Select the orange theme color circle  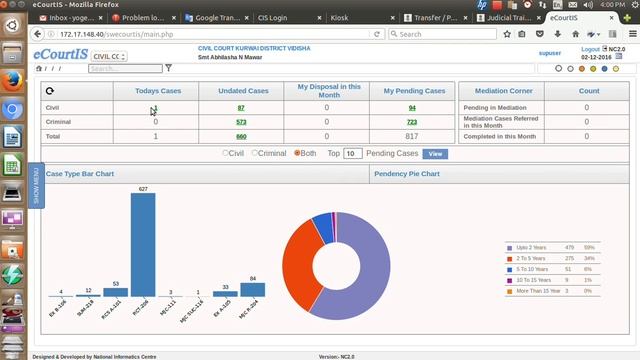[582, 69]
